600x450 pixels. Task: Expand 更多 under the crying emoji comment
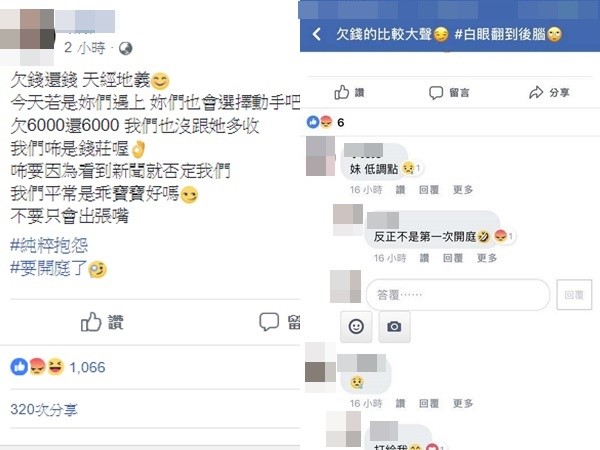[463, 403]
